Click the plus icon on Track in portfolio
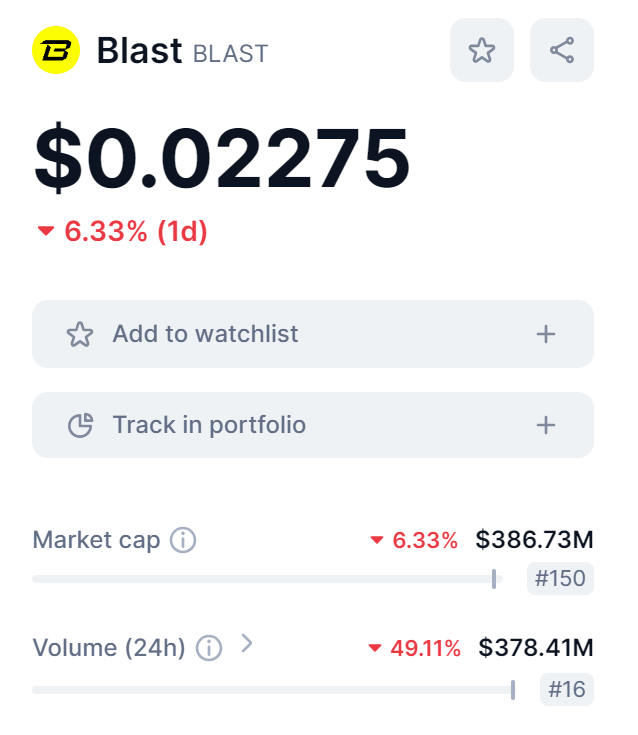Screen dimensions: 638x735 click(545, 425)
